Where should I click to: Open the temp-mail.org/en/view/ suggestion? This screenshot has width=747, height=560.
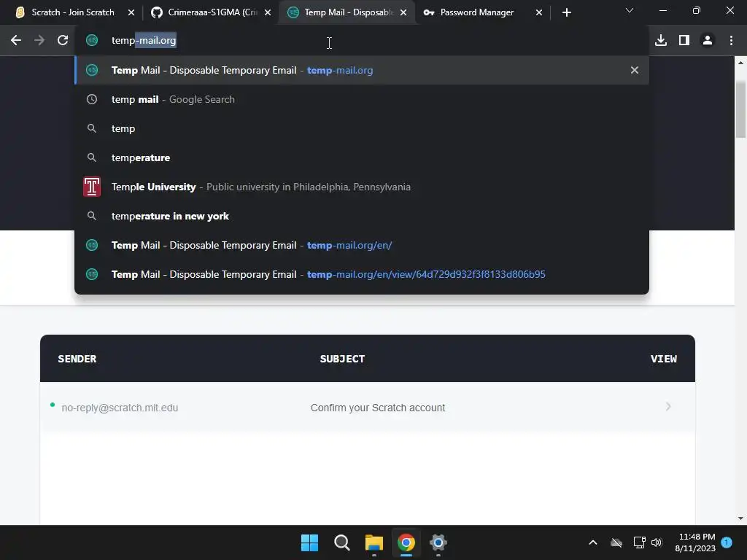coord(362,274)
